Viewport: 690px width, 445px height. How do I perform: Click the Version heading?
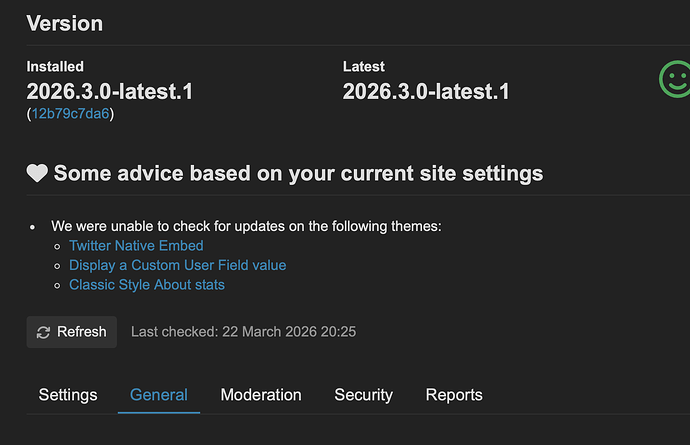click(x=65, y=23)
